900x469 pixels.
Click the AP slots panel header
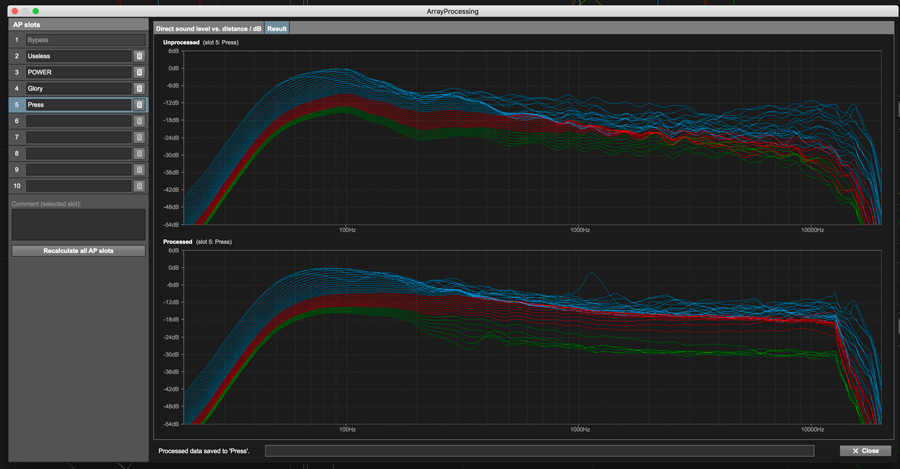[x=79, y=25]
